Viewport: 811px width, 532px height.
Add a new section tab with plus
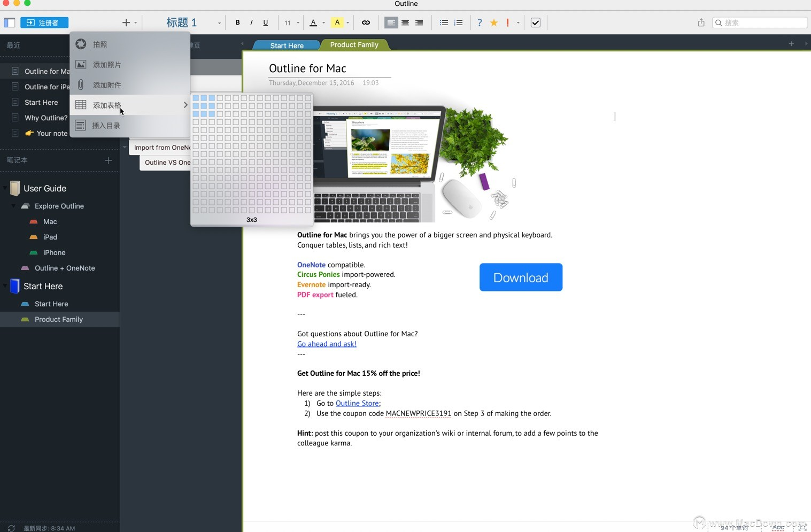791,44
